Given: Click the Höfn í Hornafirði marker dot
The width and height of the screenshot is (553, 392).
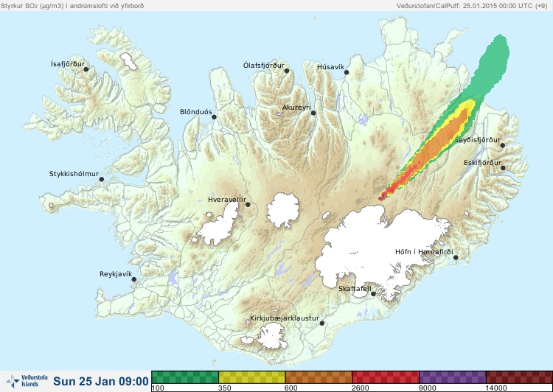Looking at the screenshot, I should 456,257.
